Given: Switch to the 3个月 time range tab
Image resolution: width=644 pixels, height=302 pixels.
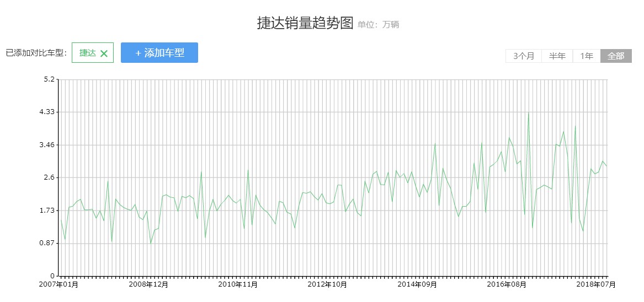Looking at the screenshot, I should [524, 56].
